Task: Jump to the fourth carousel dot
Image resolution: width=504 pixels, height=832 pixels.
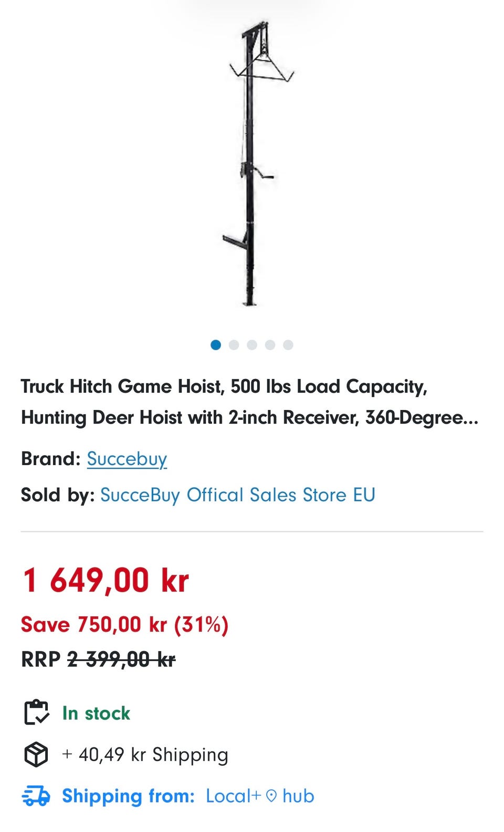Action: coord(270,345)
